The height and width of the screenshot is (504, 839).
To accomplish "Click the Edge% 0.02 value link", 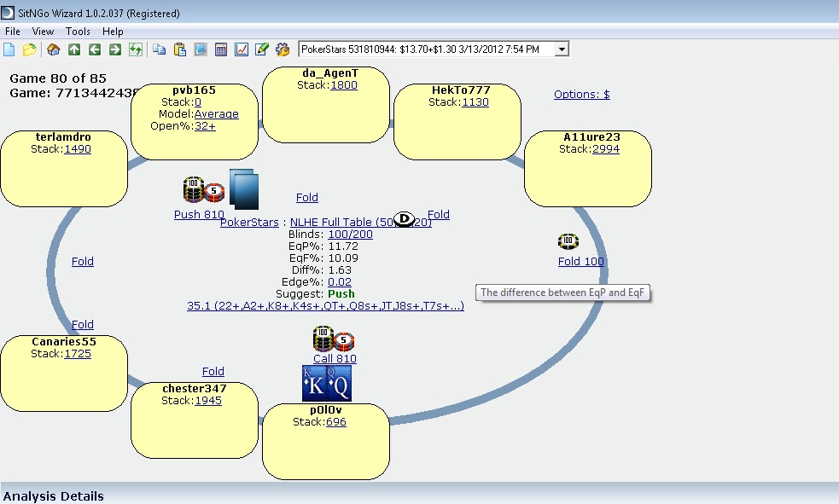I will tap(340, 281).
